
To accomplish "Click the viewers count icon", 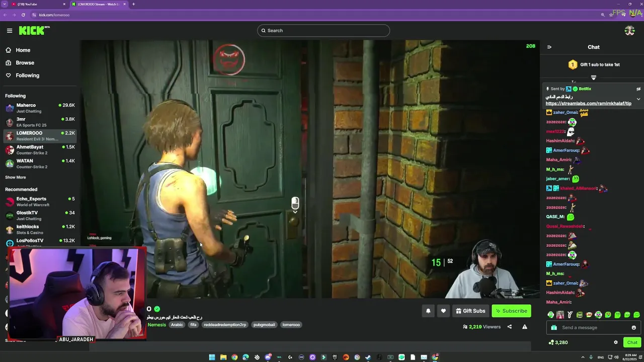I will point(465,327).
